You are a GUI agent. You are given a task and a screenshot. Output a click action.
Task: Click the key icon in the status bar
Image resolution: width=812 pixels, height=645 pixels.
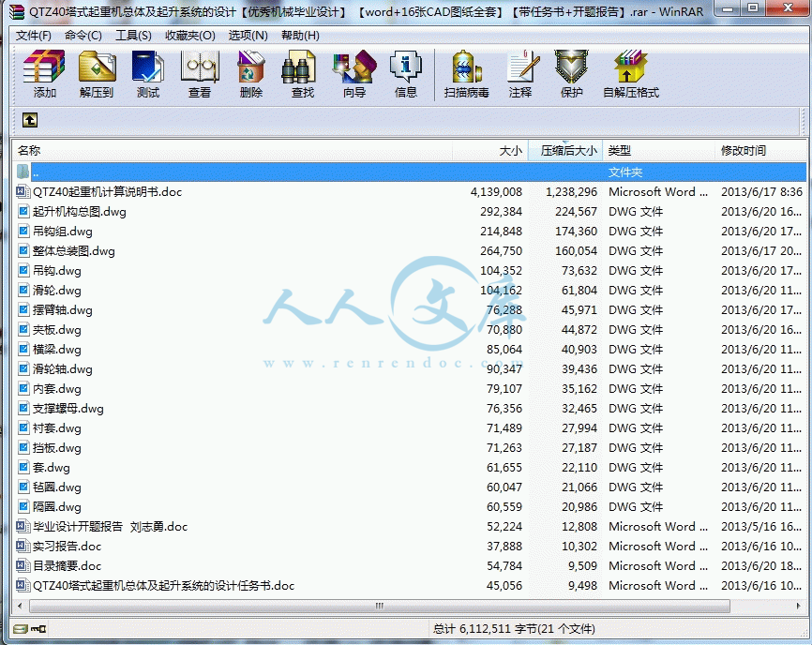click(38, 629)
